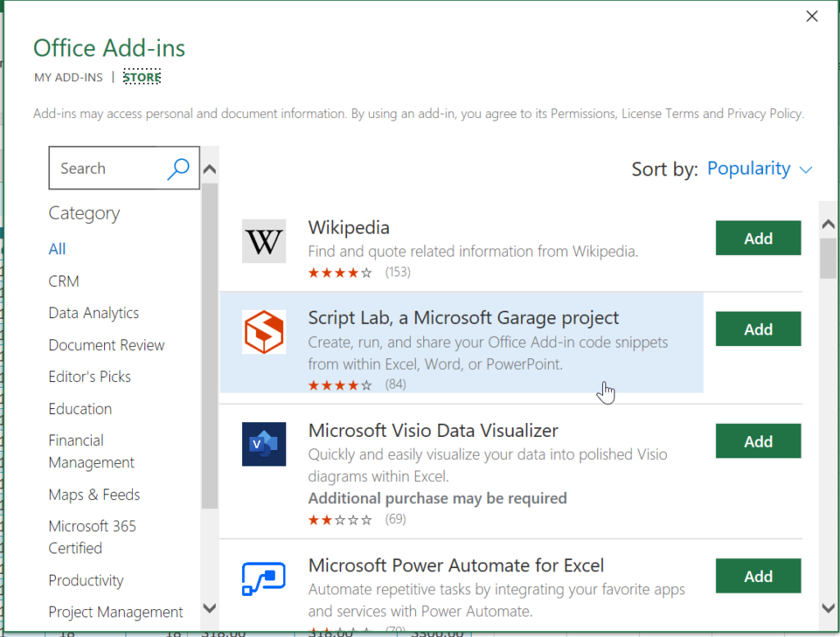Add the Wikipedia add-in

coord(758,238)
